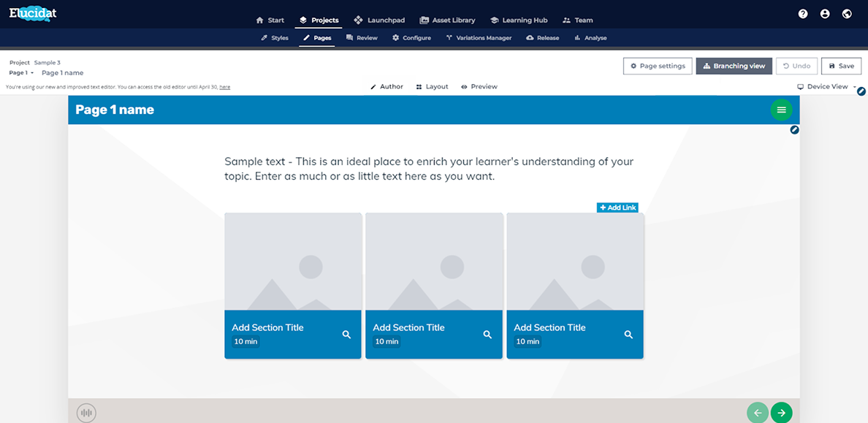Click third card's 10 min badge
The height and width of the screenshot is (423, 868).
[x=528, y=342]
